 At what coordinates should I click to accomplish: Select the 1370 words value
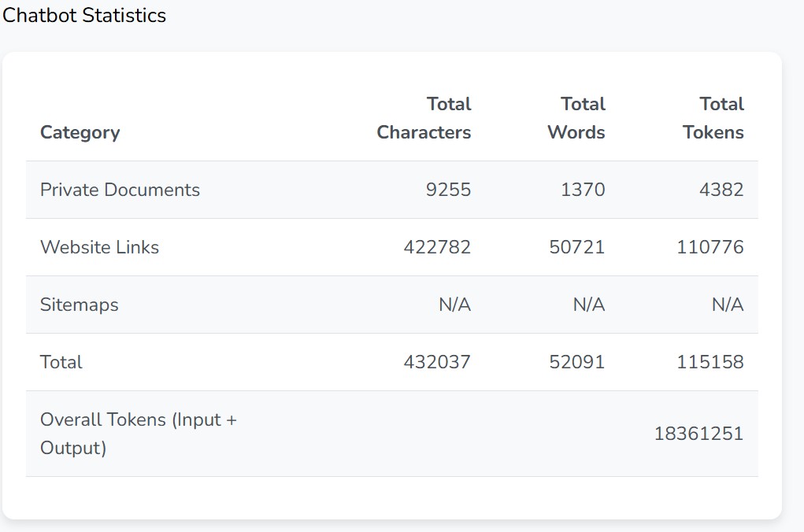pyautogui.click(x=583, y=190)
